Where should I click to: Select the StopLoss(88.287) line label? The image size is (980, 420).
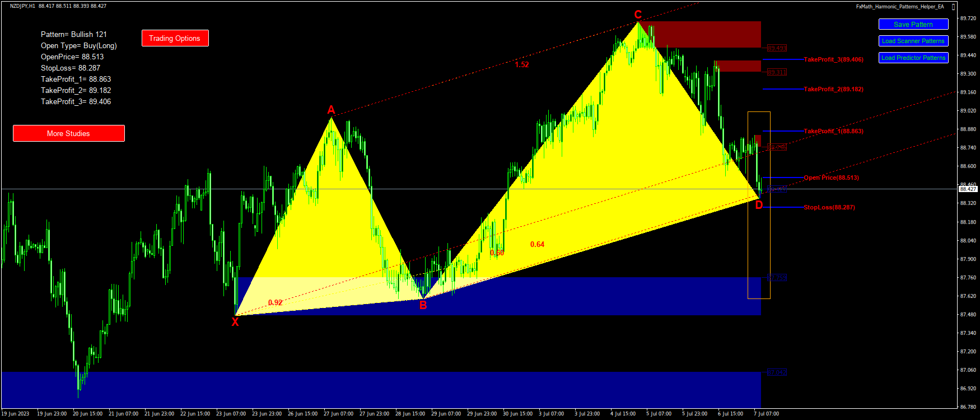click(x=829, y=207)
